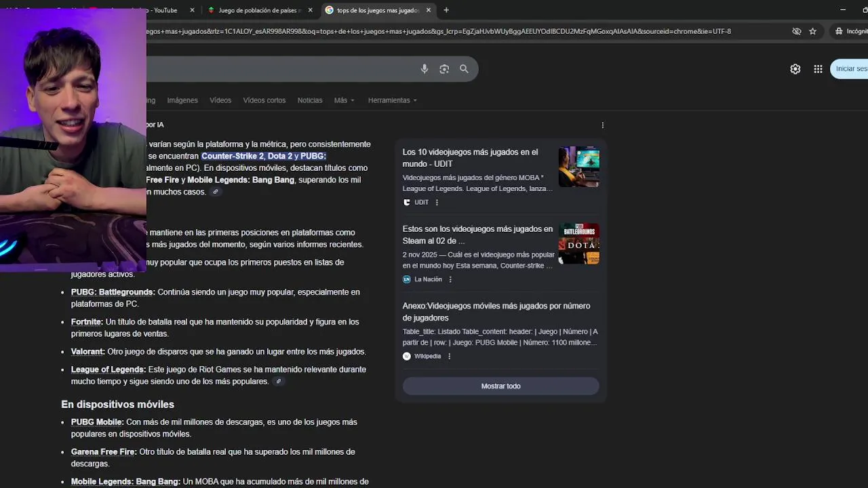Image resolution: width=868 pixels, height=488 pixels.
Task: Click the 'Fortnite:' term
Action: 87,322
